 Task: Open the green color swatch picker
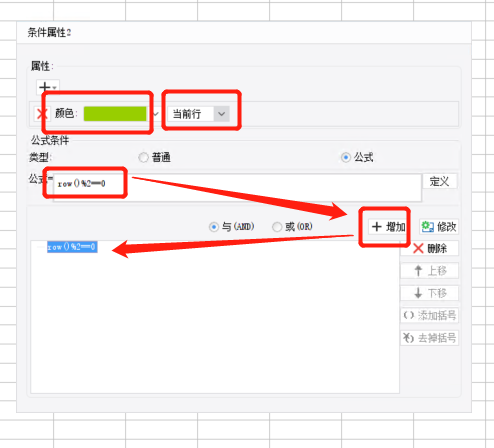click(115, 114)
